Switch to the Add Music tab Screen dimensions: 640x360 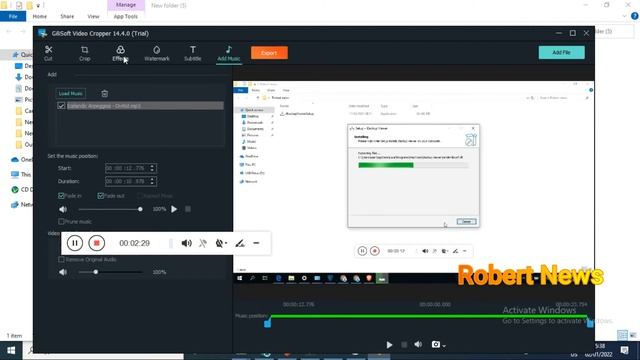[x=229, y=53]
